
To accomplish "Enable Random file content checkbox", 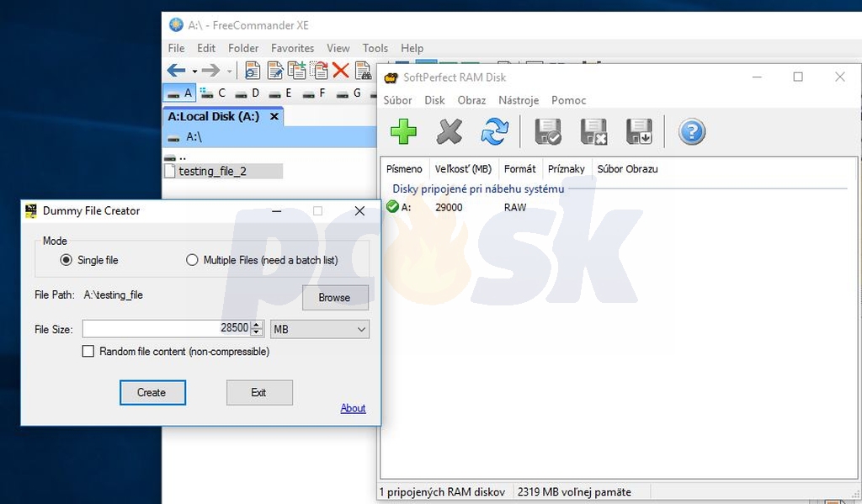I will 88,351.
